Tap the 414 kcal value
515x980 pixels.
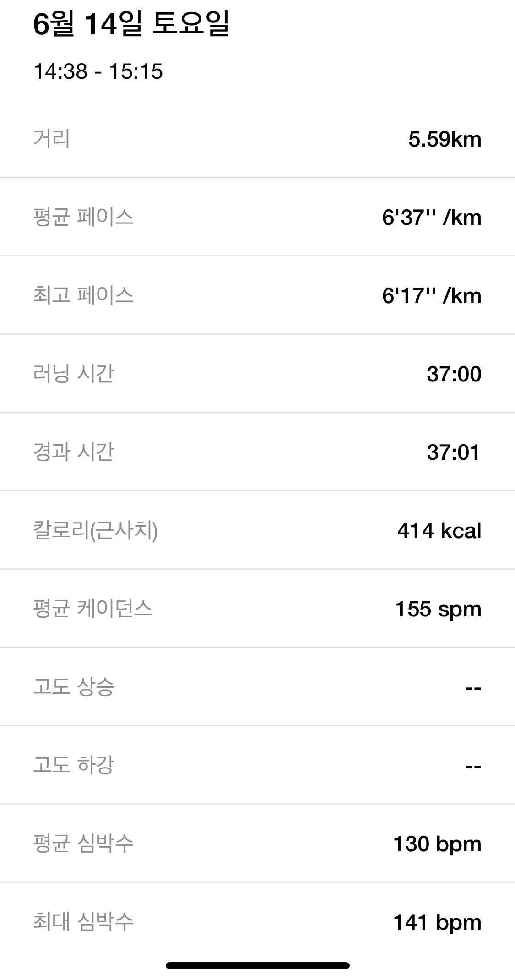click(439, 531)
